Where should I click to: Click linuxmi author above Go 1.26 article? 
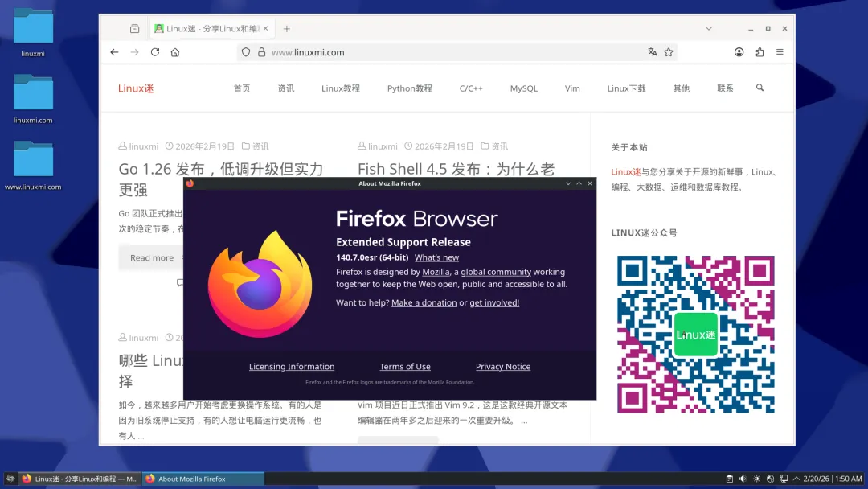(143, 146)
